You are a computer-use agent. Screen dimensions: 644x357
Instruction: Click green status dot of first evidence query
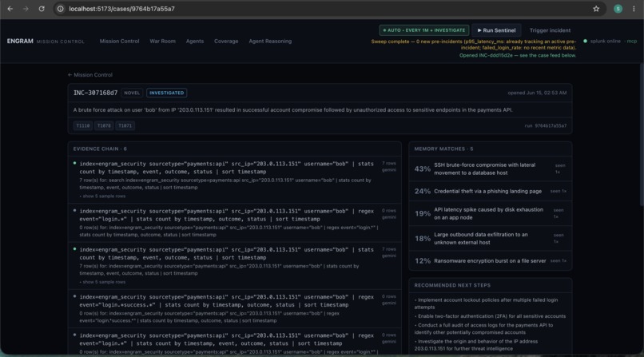(x=74, y=163)
